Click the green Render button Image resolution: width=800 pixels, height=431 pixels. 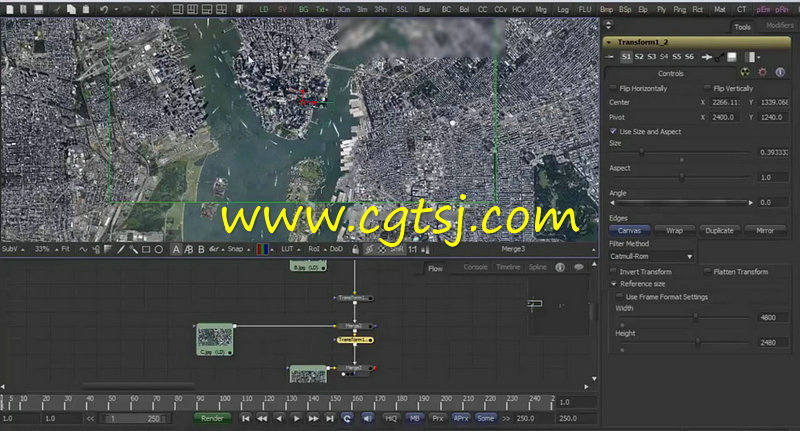tap(212, 418)
